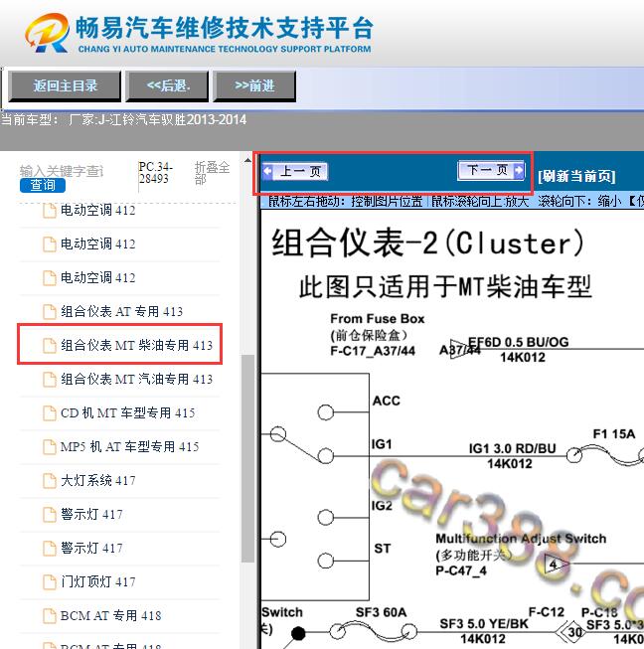Viewport: 644px width, 649px height.
Task: Focus the 输入关键字查询 search field
Action: pos(62,171)
